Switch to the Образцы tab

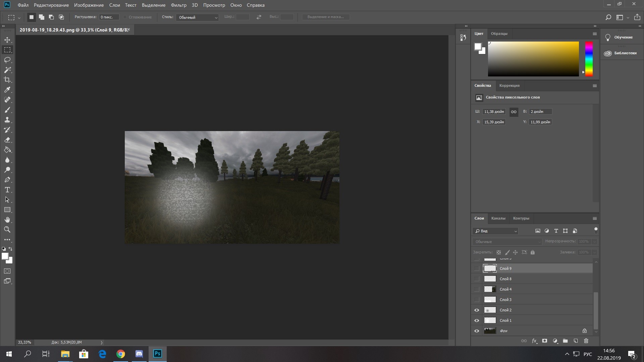pos(499,34)
